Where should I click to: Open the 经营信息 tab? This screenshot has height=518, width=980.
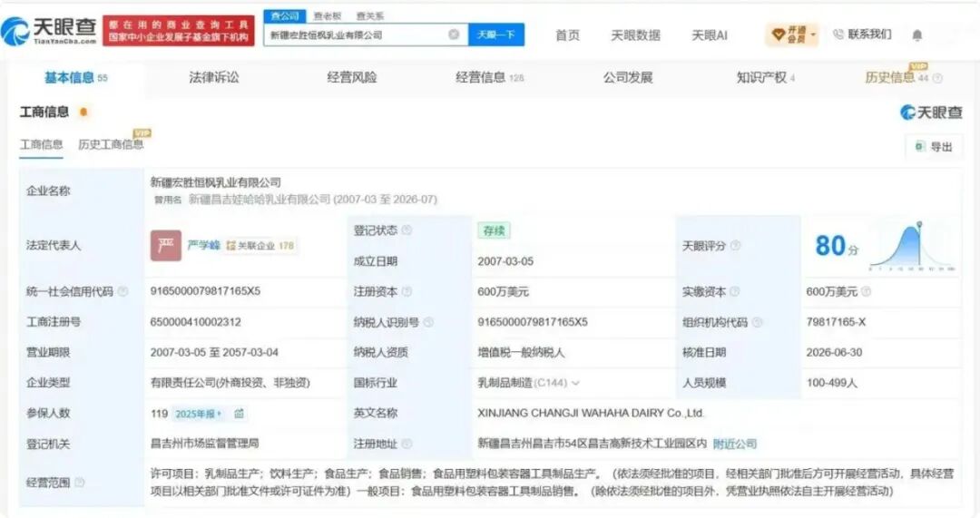coord(490,77)
